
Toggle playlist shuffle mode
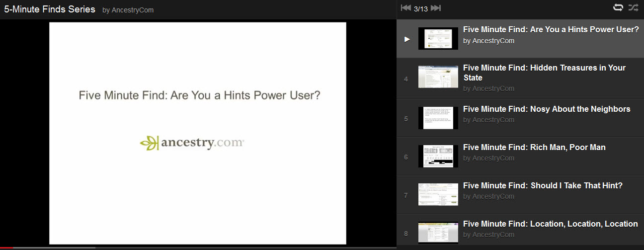click(x=633, y=7)
